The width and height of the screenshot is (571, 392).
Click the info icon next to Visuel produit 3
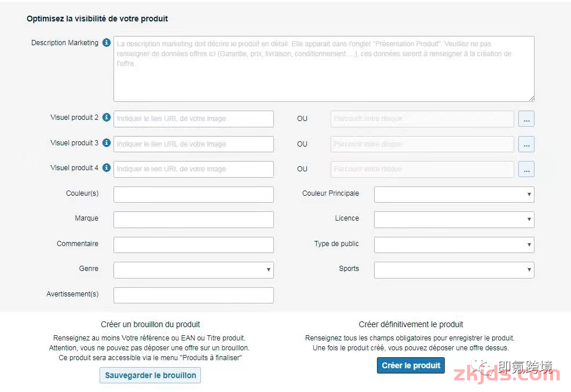107,142
